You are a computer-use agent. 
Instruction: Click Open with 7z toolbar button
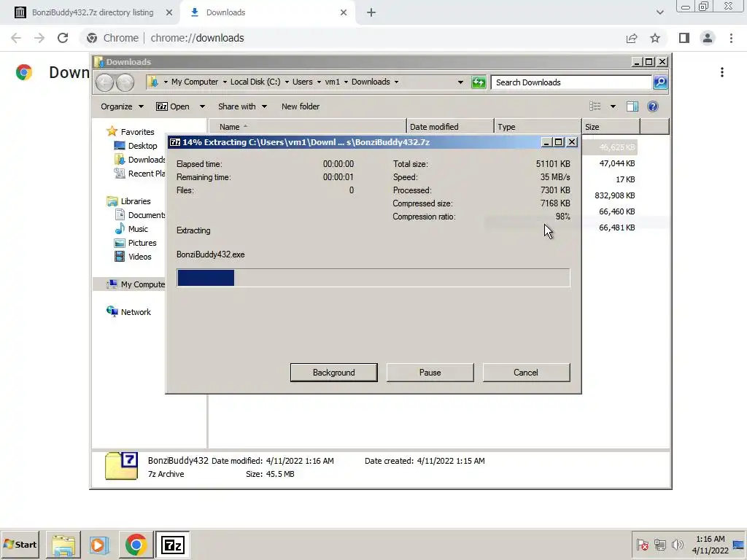[x=172, y=106]
